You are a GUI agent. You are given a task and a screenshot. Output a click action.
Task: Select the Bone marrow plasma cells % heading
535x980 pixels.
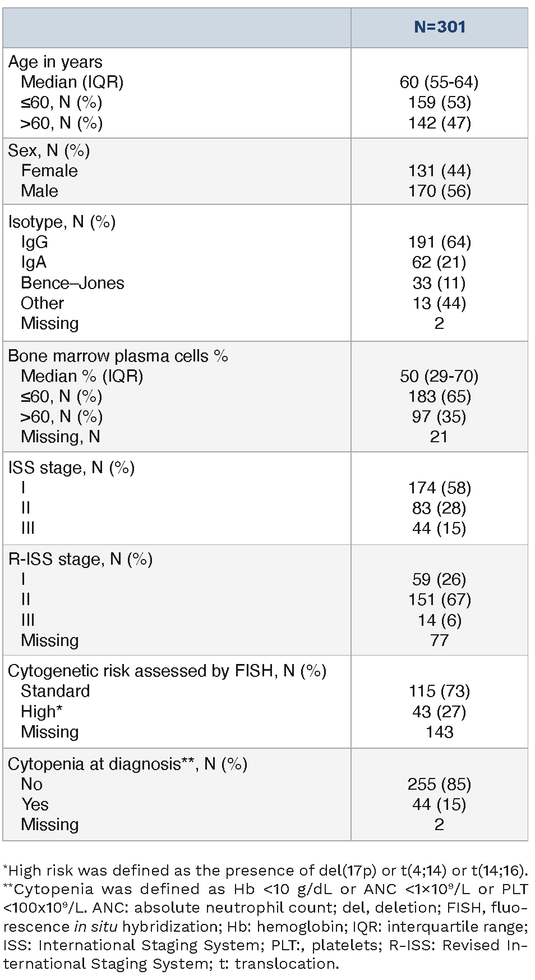click(118, 356)
